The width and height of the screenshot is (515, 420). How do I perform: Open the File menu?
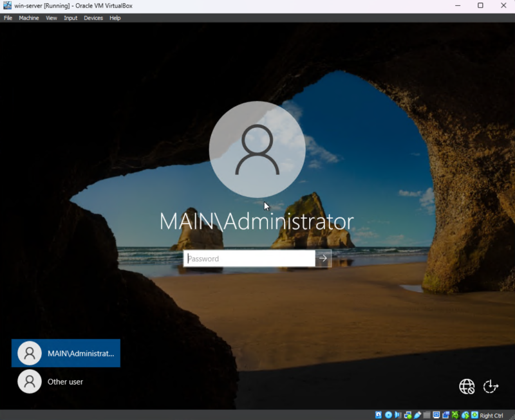click(x=8, y=18)
